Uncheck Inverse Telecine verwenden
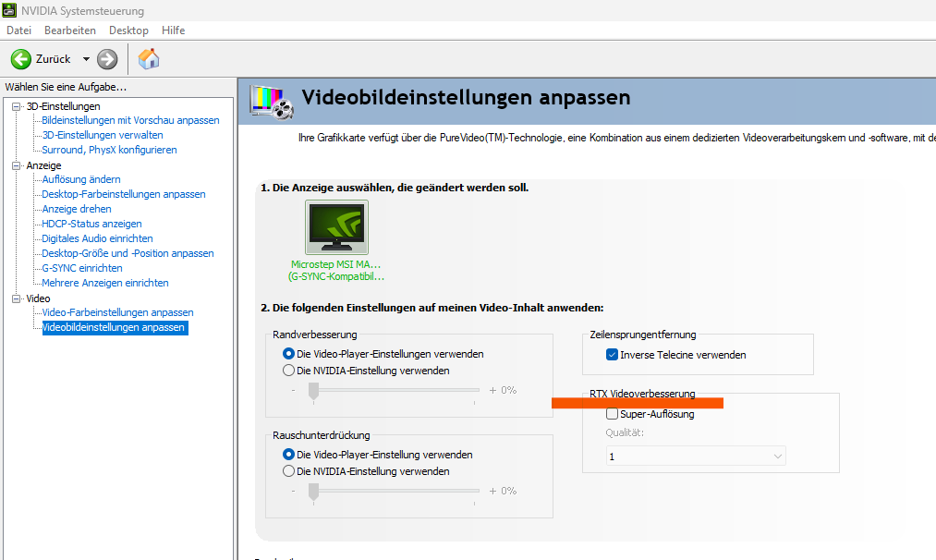This screenshot has width=936, height=560. [x=612, y=355]
